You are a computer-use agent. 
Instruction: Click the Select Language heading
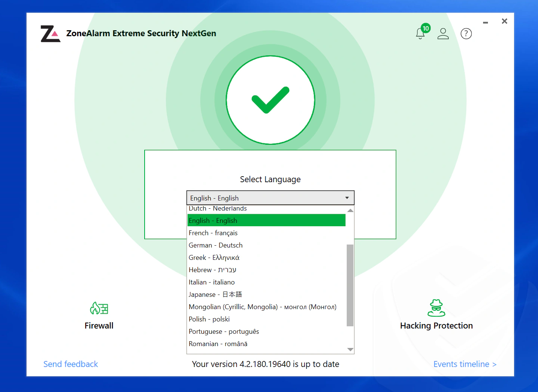(x=270, y=180)
